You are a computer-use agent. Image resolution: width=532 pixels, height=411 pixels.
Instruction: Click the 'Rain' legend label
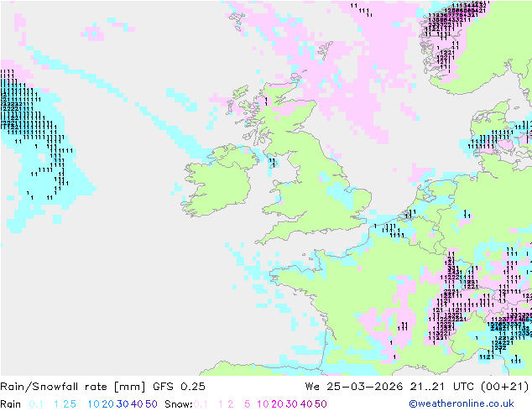click(11, 404)
